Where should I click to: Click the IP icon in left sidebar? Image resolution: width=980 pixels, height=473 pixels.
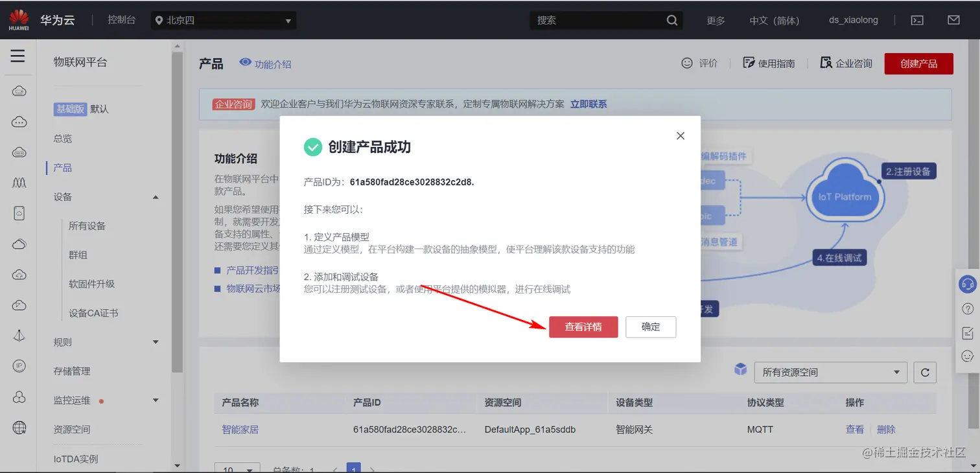pos(19,366)
